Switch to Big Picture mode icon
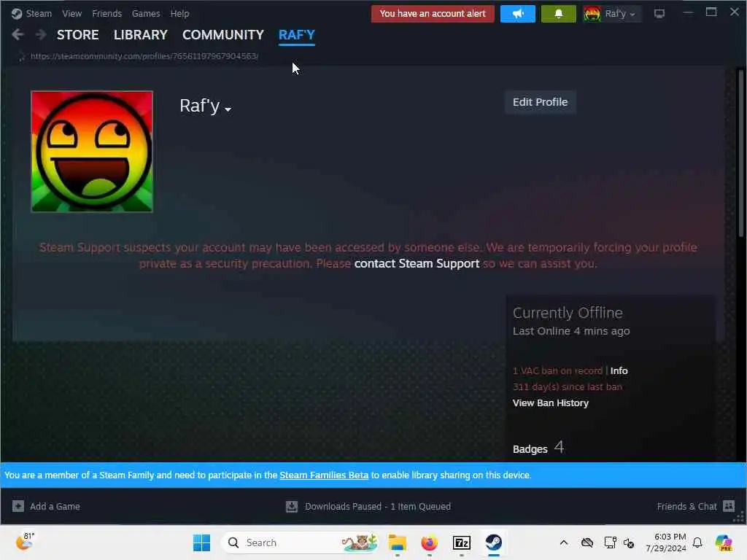The width and height of the screenshot is (747, 560). click(x=659, y=14)
